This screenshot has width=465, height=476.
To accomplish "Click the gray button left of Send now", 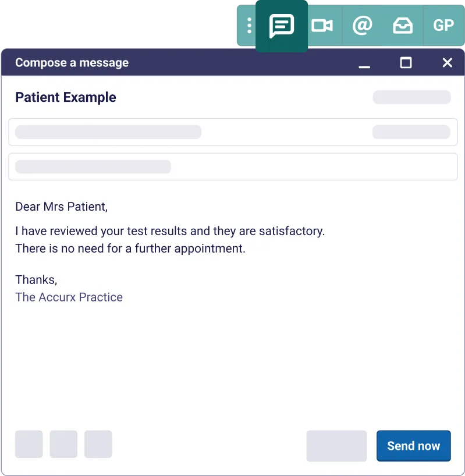I will (x=336, y=446).
